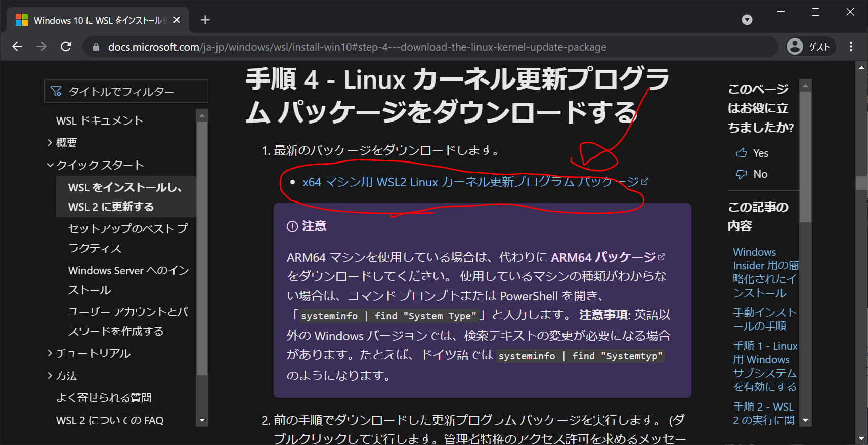Screen dimensions: 868x445
Task: Click filter funnel icon in sidebar
Action: (56, 91)
